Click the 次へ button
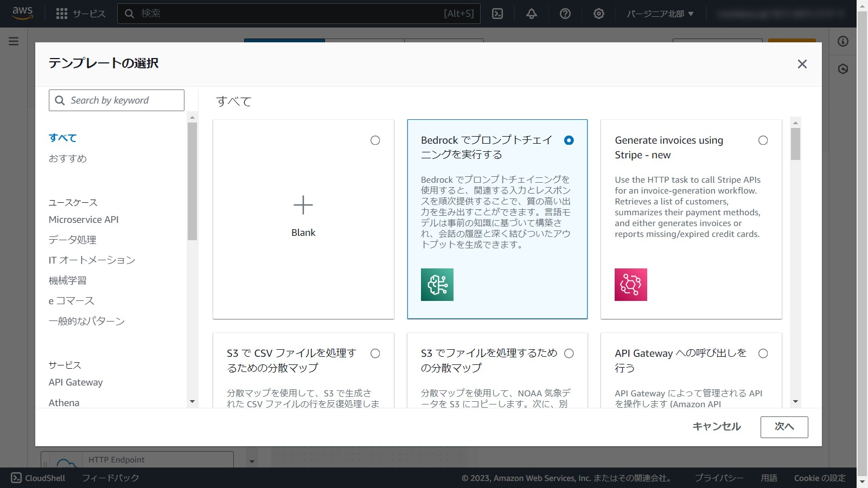The width and height of the screenshot is (868, 488). (x=784, y=427)
